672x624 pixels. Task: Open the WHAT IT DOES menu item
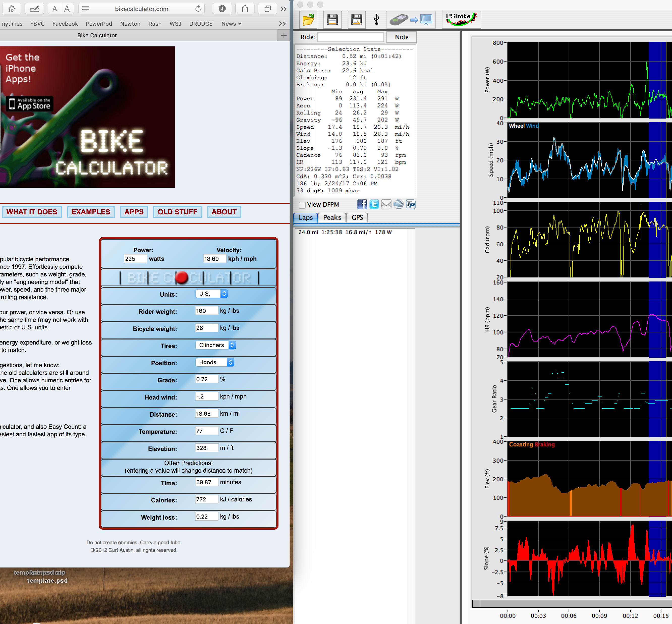click(32, 212)
